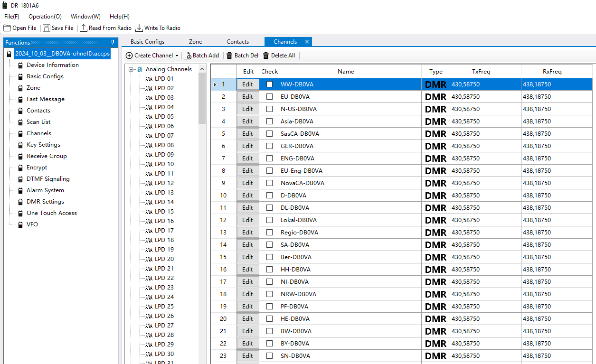The image size is (596, 364).
Task: Click radio icon beside Basic Configs tree item
Action: [20, 76]
